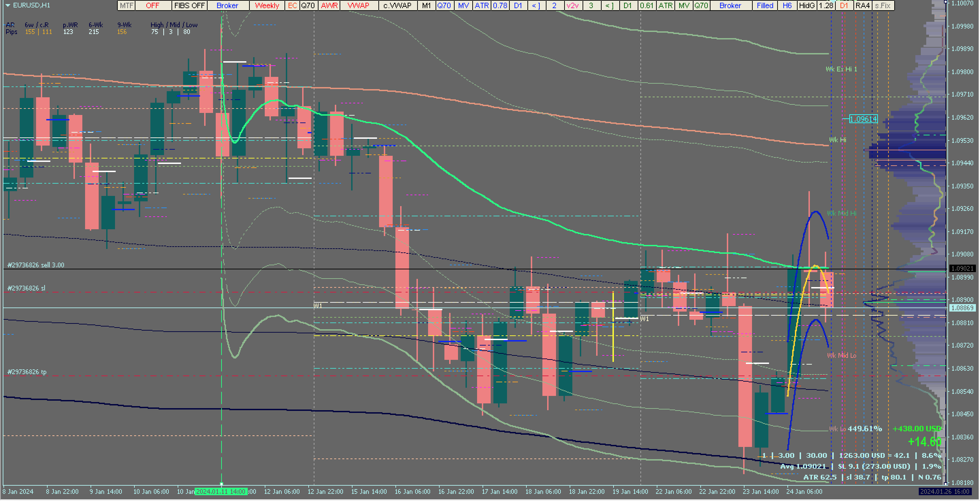The width and height of the screenshot is (980, 501).
Task: Open the EURUSD,H1 chart dropdown arrow
Action: pos(7,5)
